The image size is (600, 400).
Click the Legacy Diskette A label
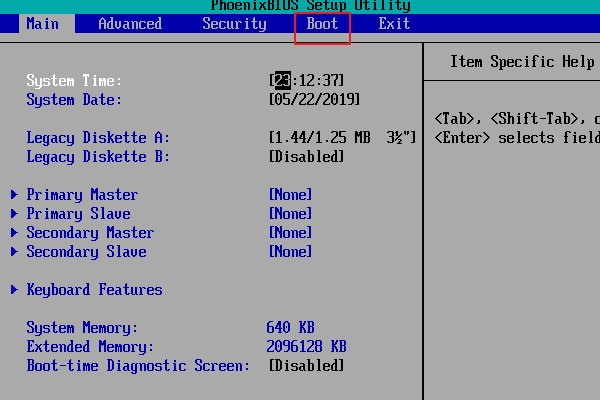98,137
